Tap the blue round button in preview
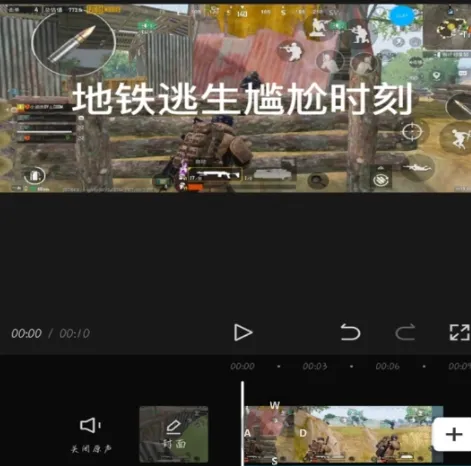The width and height of the screenshot is (471, 466). click(x=402, y=15)
